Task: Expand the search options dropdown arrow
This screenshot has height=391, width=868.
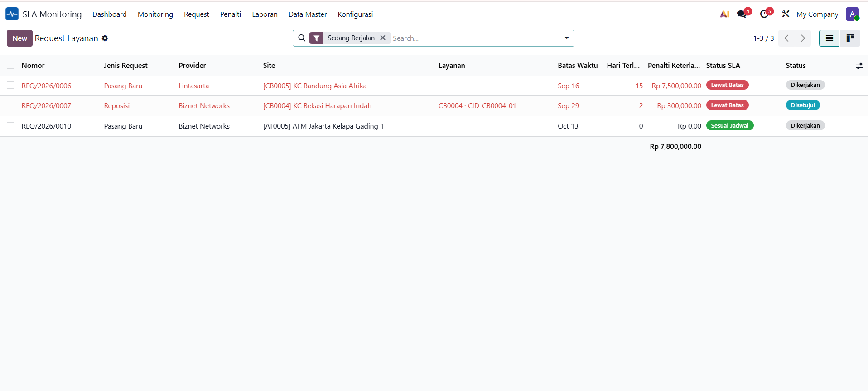Action: click(x=567, y=38)
